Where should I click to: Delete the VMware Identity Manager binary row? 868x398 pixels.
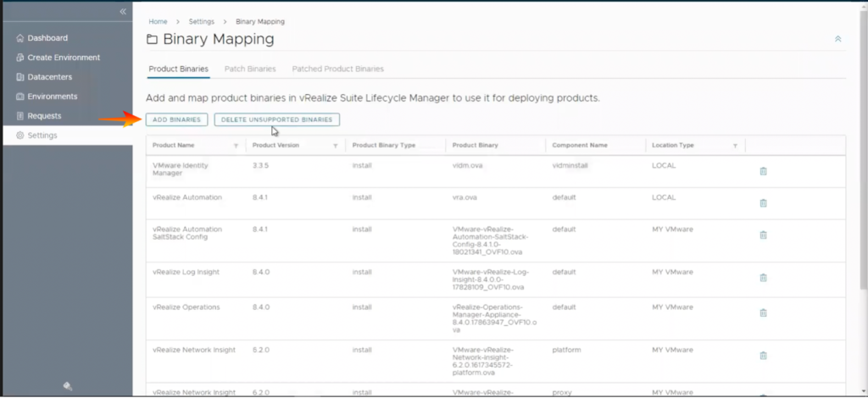pos(763,171)
